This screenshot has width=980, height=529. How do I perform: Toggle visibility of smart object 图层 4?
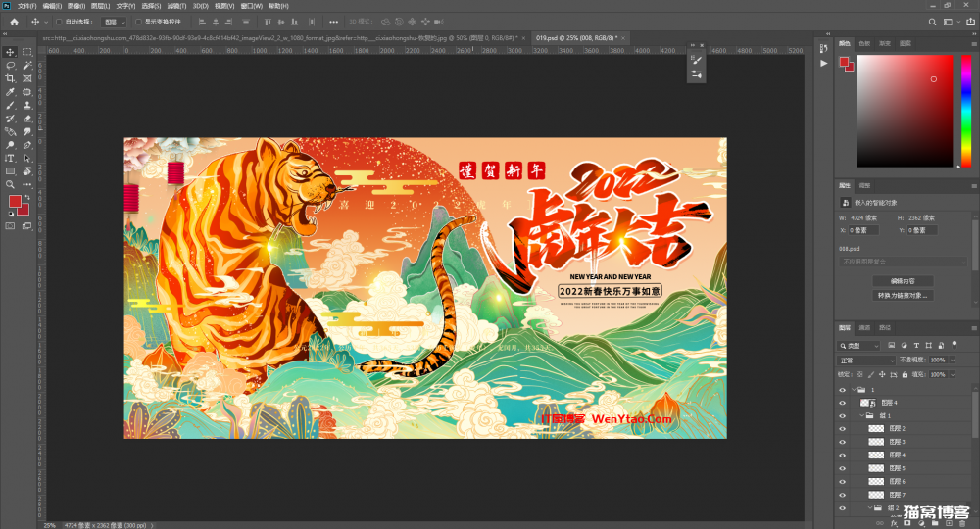click(x=842, y=403)
